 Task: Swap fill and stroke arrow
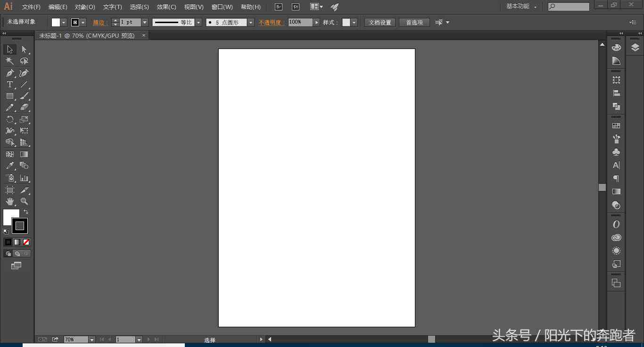pyautogui.click(x=26, y=212)
